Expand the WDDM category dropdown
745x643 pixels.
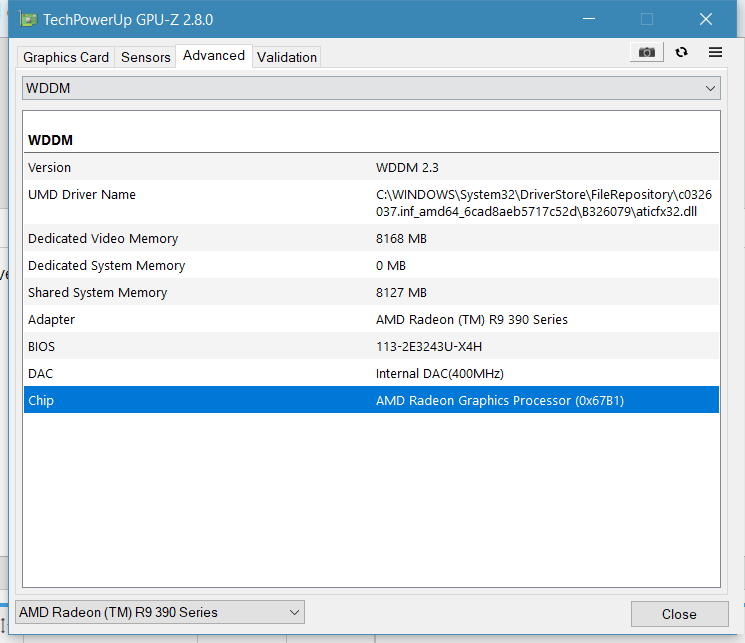371,88
